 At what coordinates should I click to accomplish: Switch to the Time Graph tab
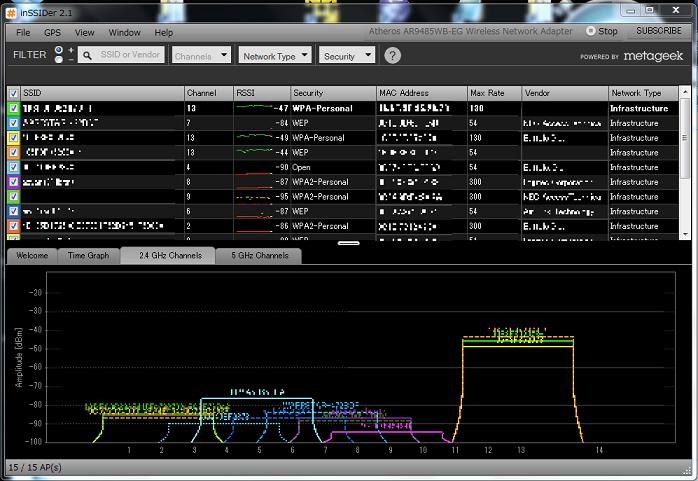(x=88, y=256)
